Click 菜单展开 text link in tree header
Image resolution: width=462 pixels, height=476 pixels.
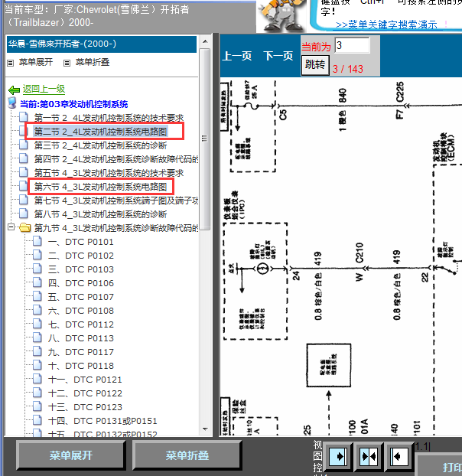[x=36, y=62]
